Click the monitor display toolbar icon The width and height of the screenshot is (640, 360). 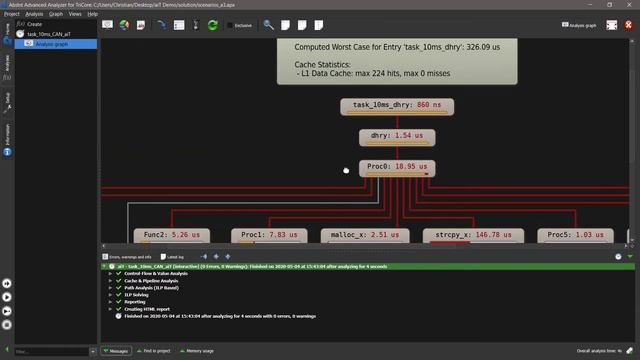(x=107, y=25)
